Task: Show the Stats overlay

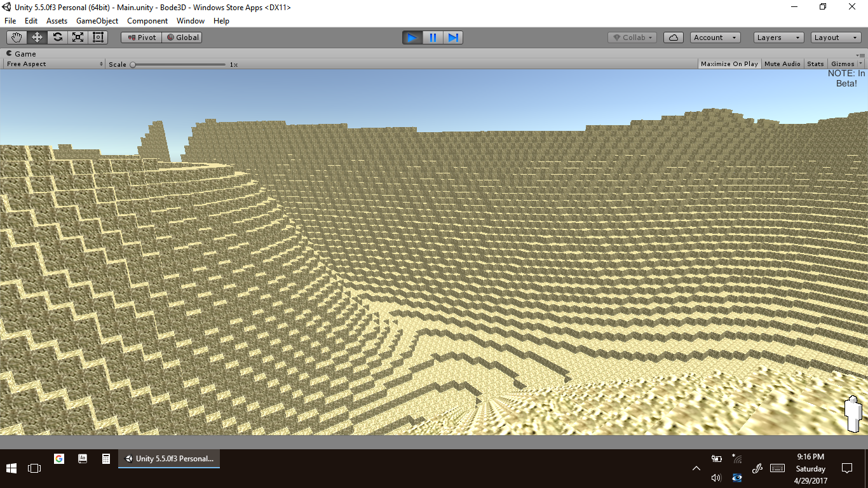Action: pyautogui.click(x=815, y=64)
